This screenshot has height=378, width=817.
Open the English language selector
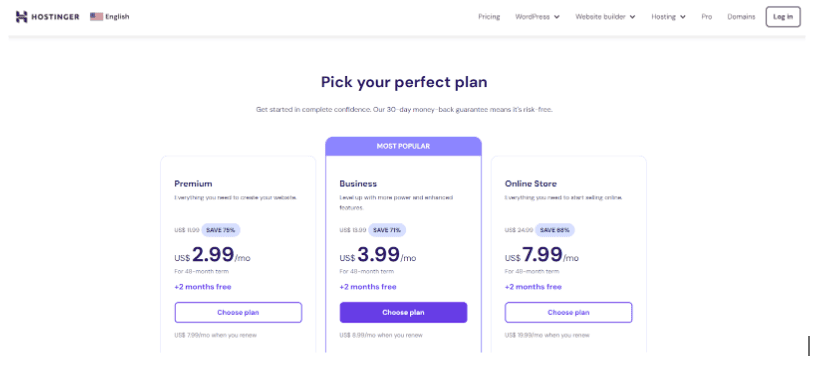pos(110,17)
